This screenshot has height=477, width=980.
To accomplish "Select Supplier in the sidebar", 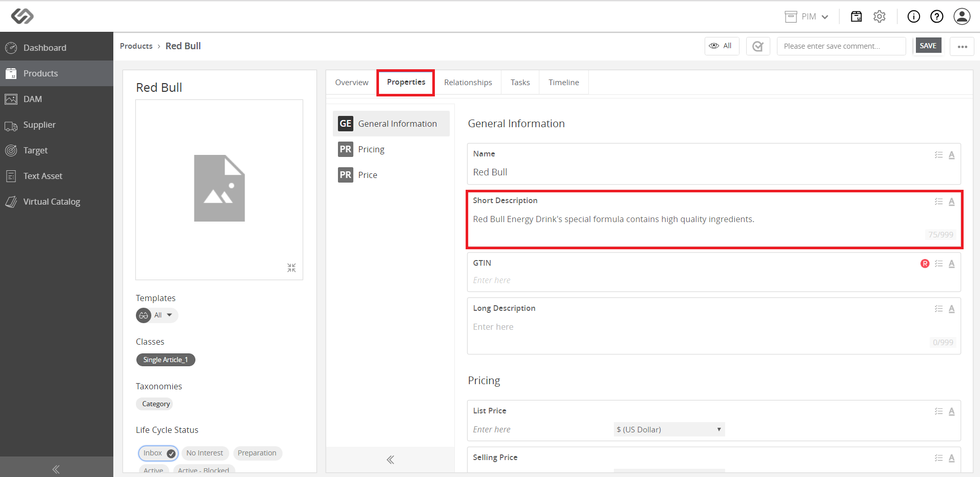I will [56, 125].
